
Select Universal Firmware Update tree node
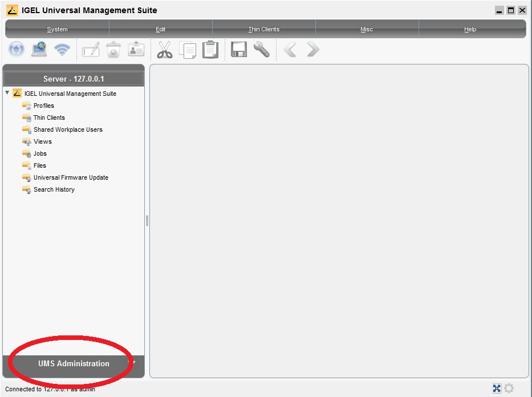(70, 177)
